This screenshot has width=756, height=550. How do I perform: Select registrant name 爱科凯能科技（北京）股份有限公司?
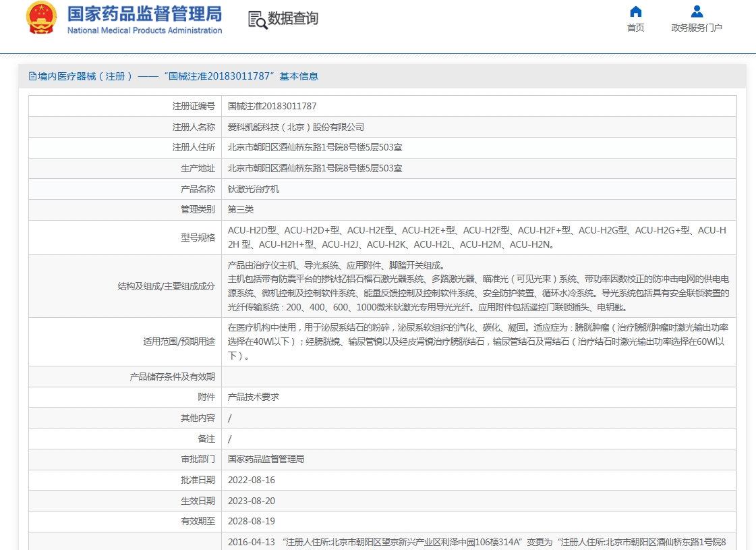295,127
